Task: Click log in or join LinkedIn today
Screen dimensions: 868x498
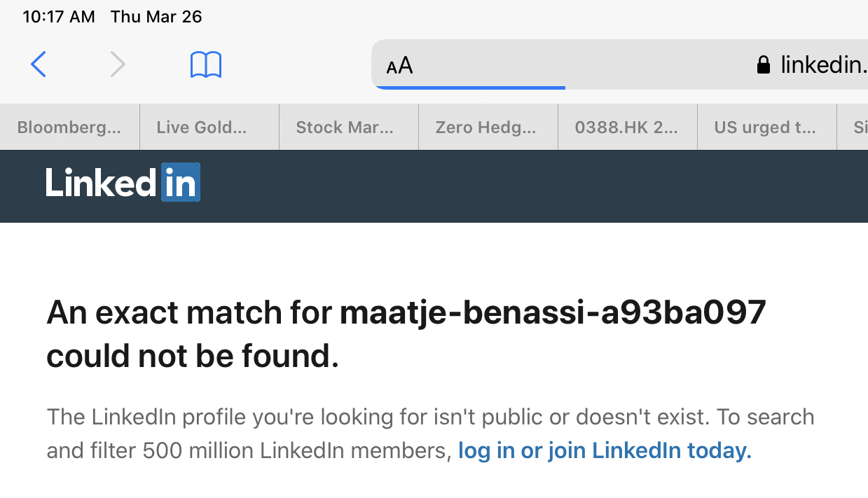Action: 605,450
